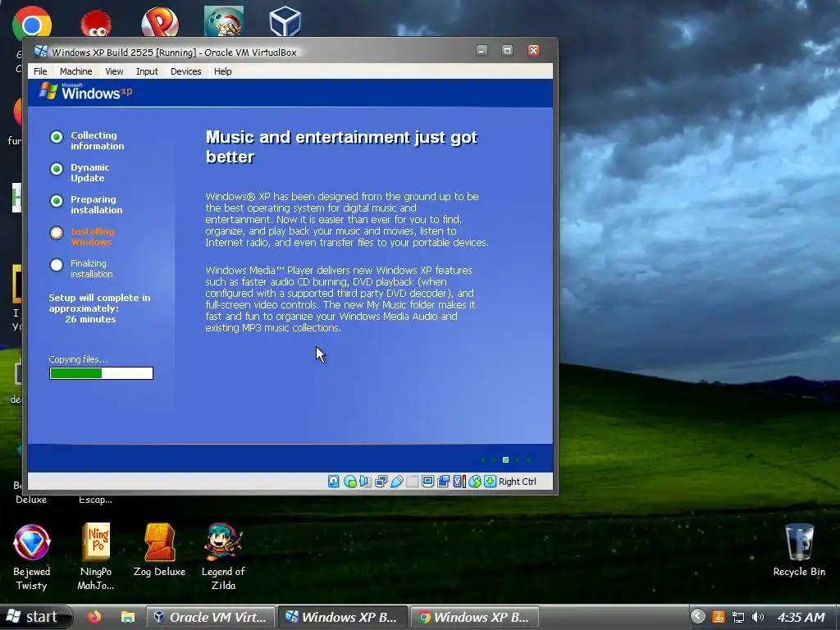Click the network adapters indicator in VirtualBox
This screenshot has height=630, width=840.
(x=381, y=481)
